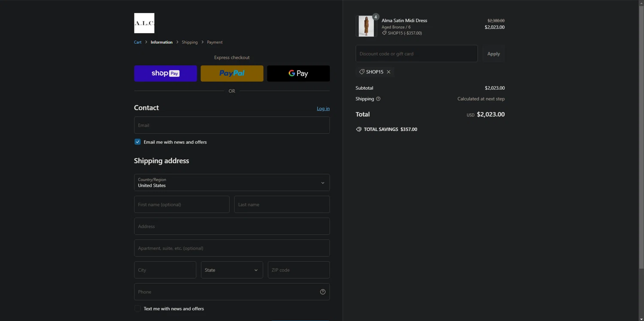Click the Shipping address heading

tap(161, 161)
